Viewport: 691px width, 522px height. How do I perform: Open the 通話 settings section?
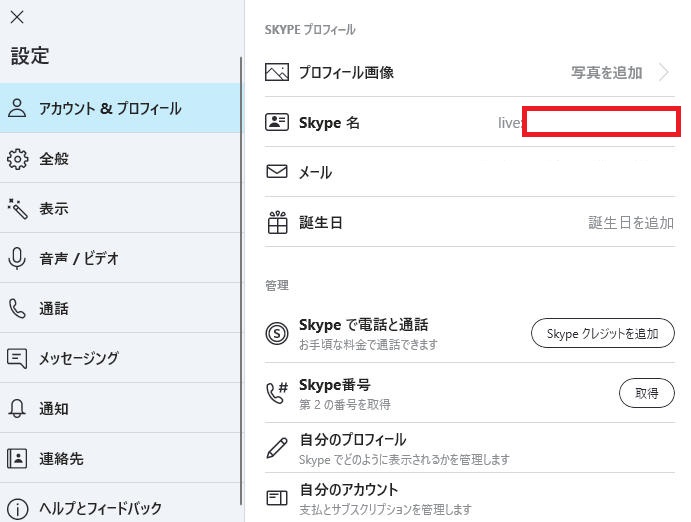coord(120,308)
